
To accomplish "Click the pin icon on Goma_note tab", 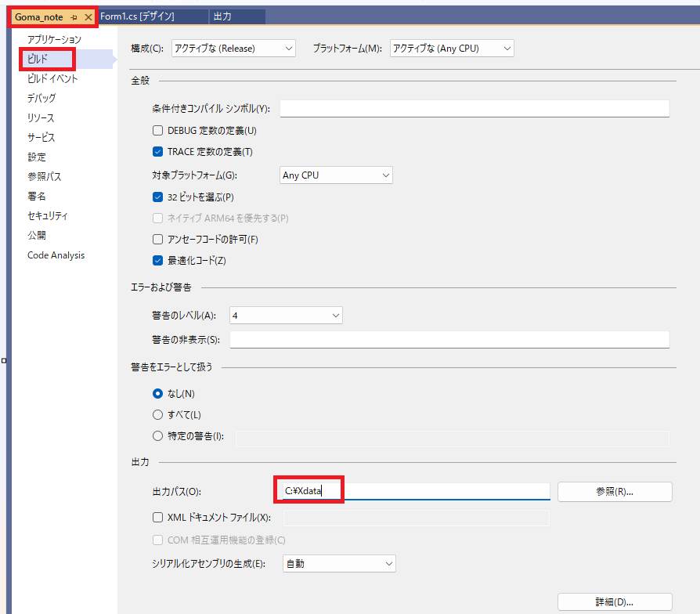I will pyautogui.click(x=74, y=16).
